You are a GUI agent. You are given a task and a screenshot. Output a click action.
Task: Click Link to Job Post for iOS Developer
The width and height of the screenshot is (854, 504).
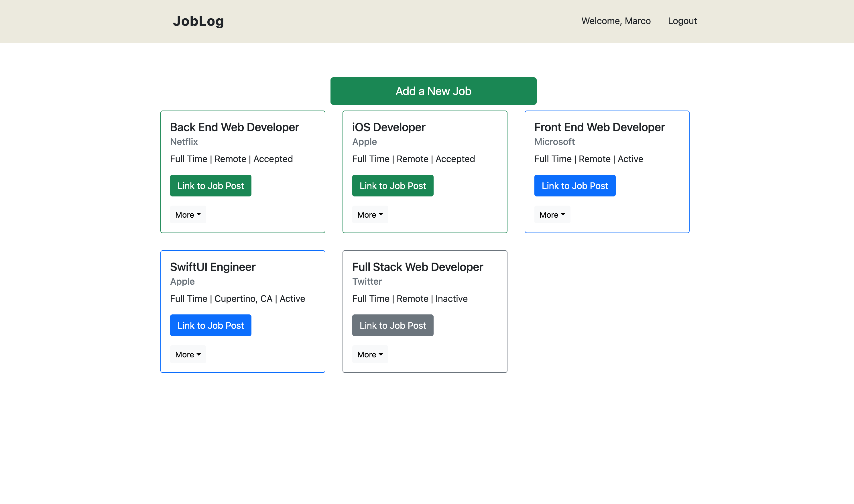[393, 186]
